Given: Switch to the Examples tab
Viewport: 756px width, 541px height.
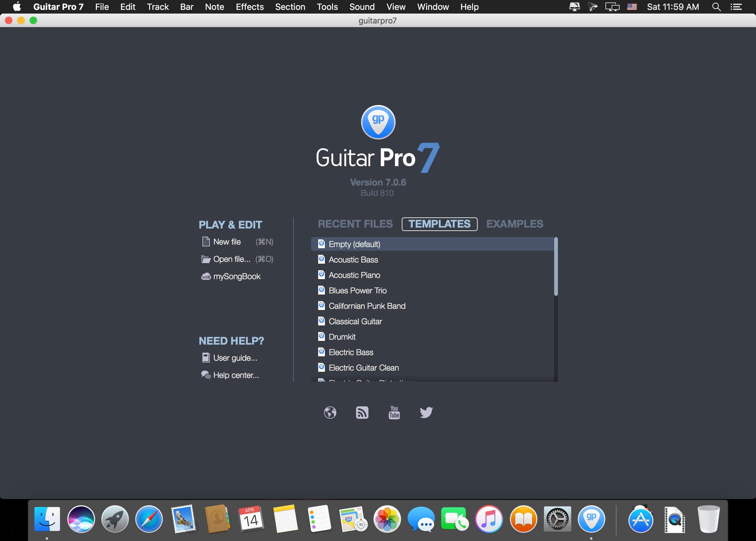Looking at the screenshot, I should pos(515,224).
